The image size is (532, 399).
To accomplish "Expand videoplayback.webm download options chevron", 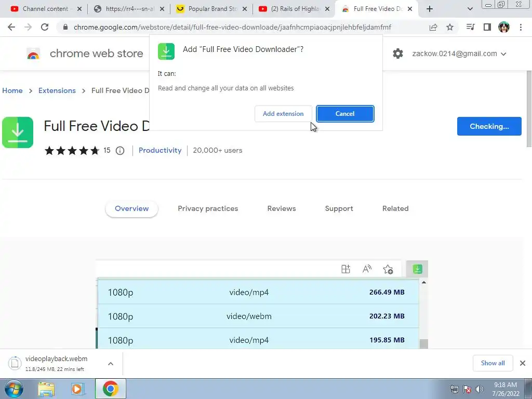I will point(111,364).
